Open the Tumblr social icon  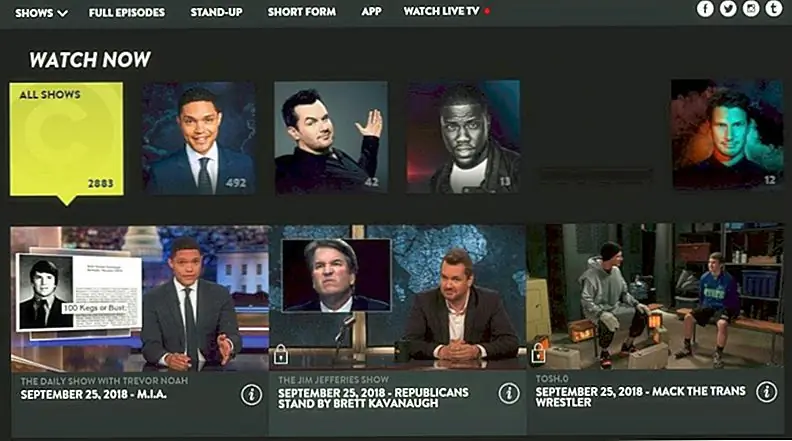pos(773,9)
